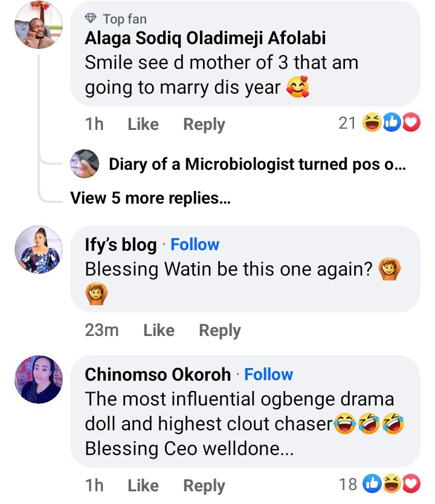Like Alaga Sodiq's comment
Screen dimensions: 435x504
click(143, 124)
